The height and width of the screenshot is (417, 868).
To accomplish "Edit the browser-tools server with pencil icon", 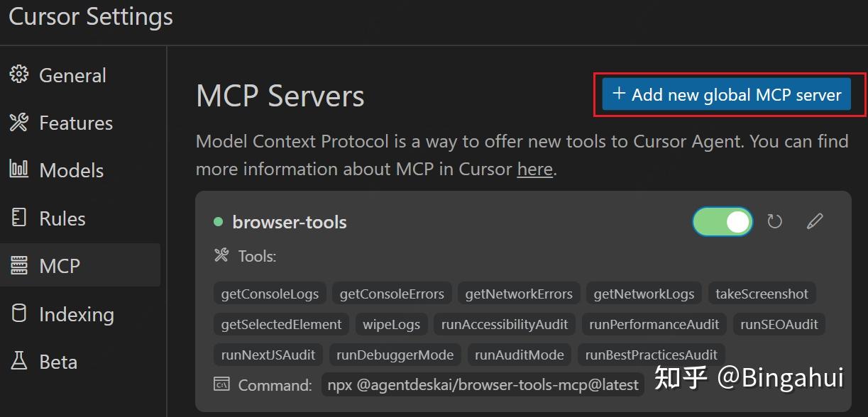I will [x=815, y=222].
